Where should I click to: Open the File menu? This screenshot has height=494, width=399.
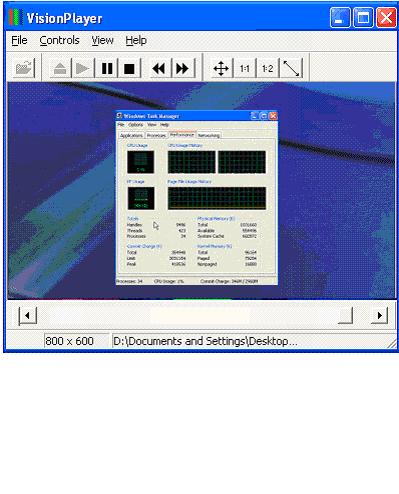19,40
